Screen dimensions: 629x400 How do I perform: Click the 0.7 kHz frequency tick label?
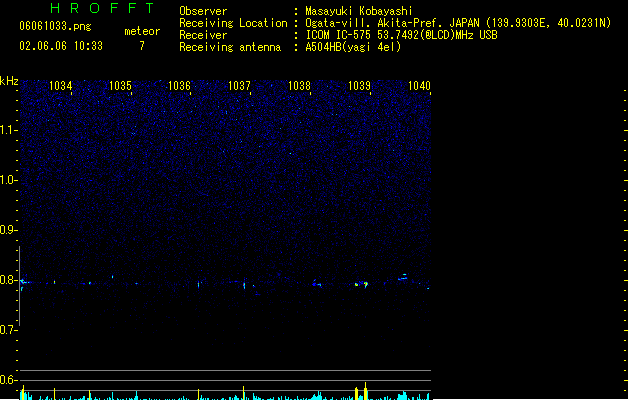pos(8,330)
